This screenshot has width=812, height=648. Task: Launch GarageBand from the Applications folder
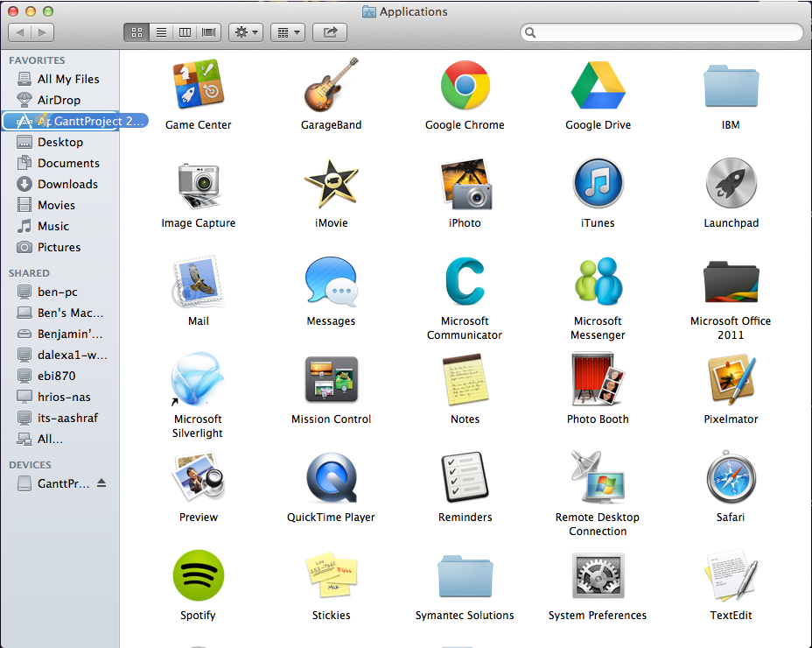point(331,86)
